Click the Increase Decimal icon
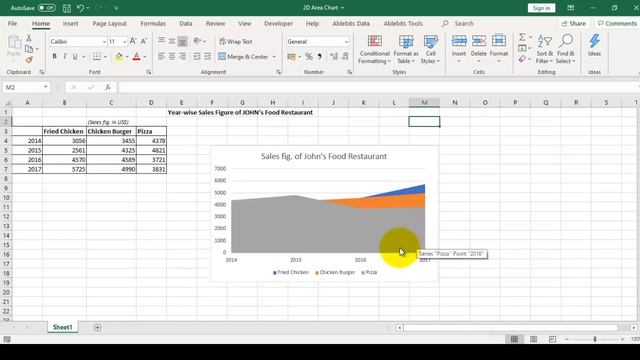 pyautogui.click(x=334, y=56)
